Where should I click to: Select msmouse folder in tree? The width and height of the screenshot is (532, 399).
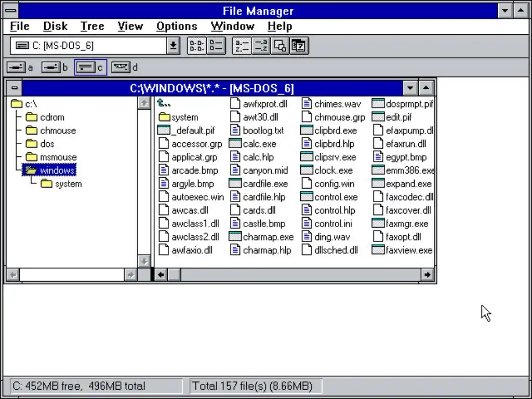(51, 157)
